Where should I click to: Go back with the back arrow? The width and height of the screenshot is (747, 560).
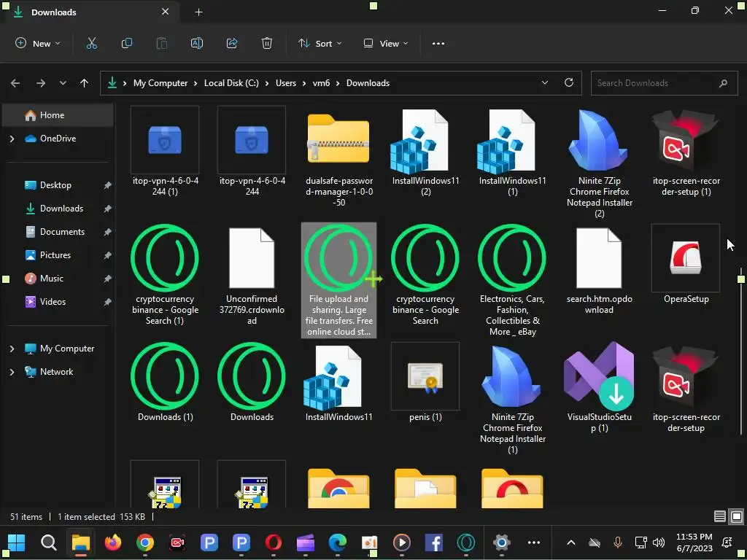15,83
